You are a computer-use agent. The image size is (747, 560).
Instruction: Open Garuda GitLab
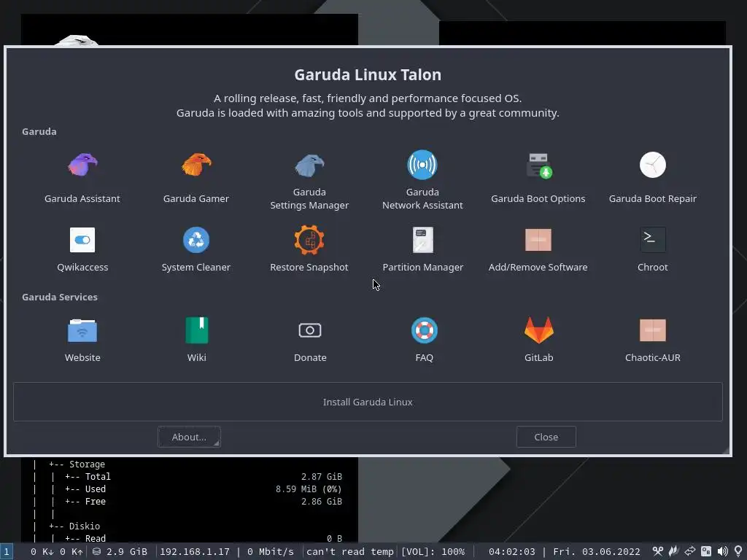(x=538, y=340)
